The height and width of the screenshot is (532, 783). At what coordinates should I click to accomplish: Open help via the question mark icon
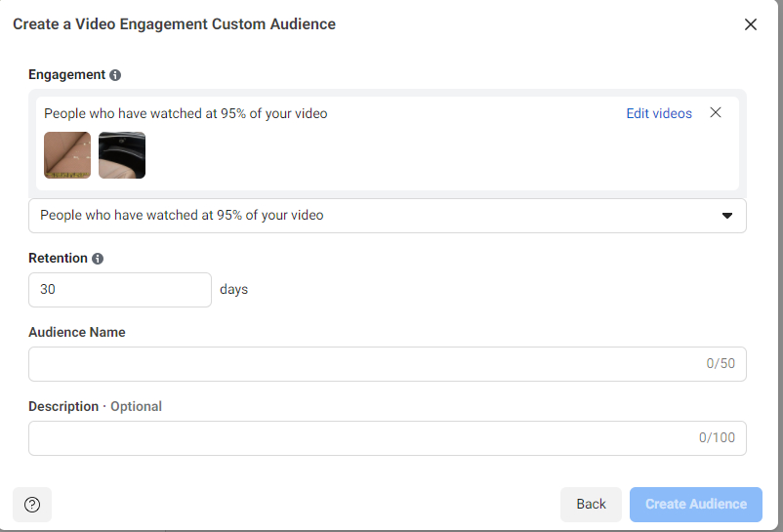coord(32,505)
